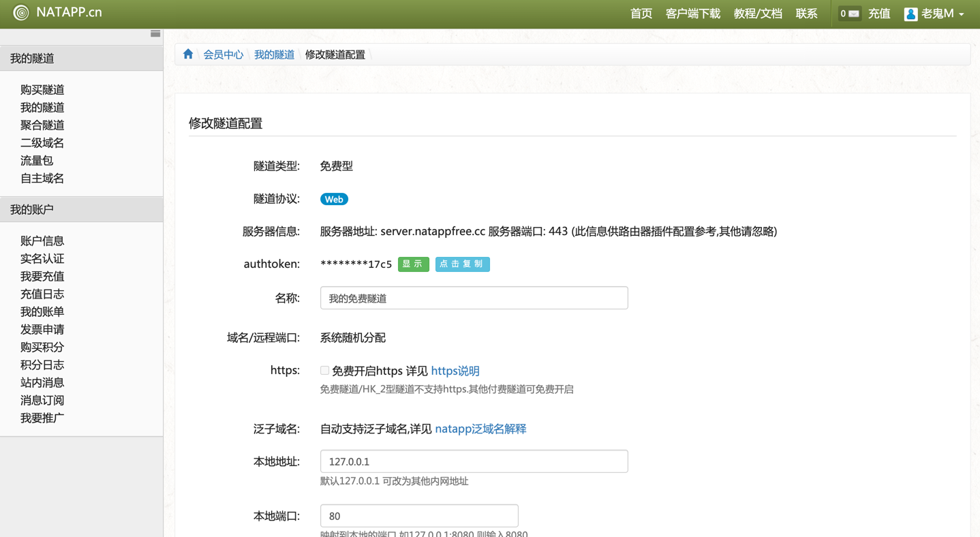Click the Web protocol badge
This screenshot has width=980, height=537.
pos(334,199)
